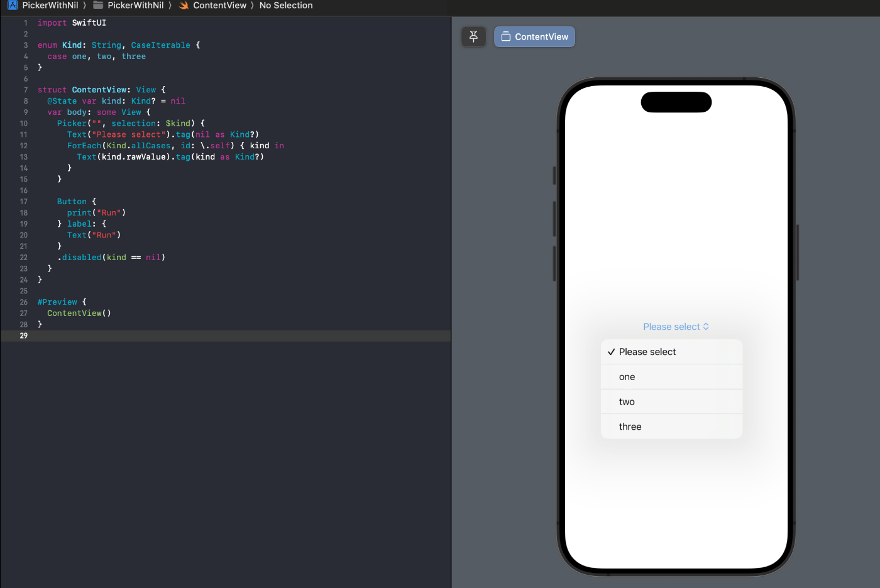Viewport: 880px width, 588px height.
Task: Click the '#Preview {' code line
Action: [x=62, y=302]
